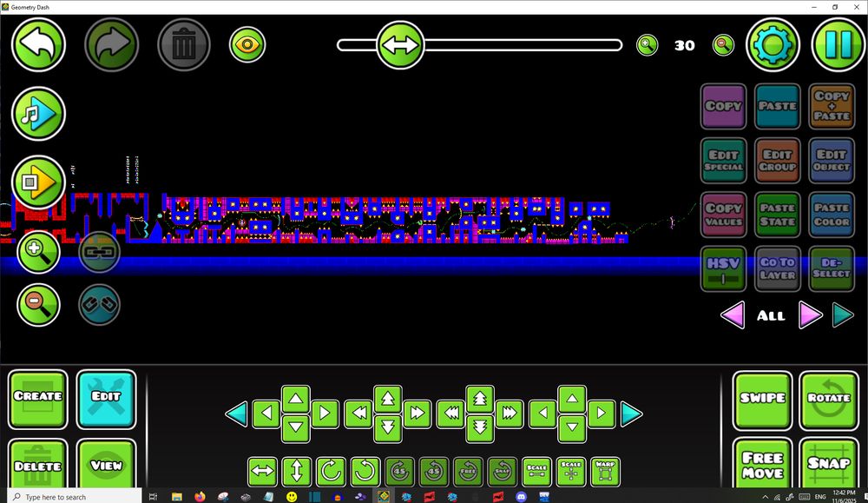Image resolution: width=868 pixels, height=503 pixels.
Task: Open Edit Group
Action: 777,161
